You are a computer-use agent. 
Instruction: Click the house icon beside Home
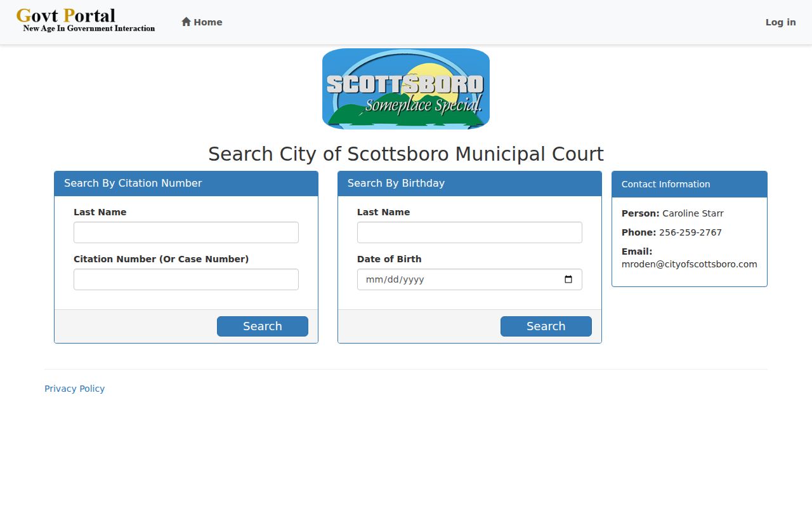tap(186, 22)
